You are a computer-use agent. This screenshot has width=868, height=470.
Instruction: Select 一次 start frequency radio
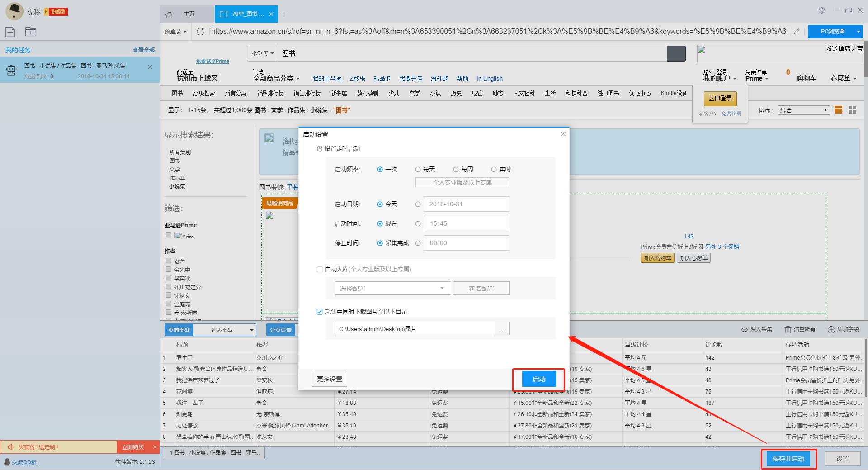(x=380, y=169)
